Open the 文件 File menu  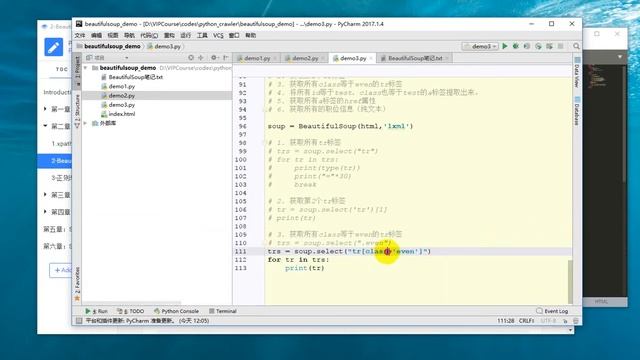click(80, 36)
